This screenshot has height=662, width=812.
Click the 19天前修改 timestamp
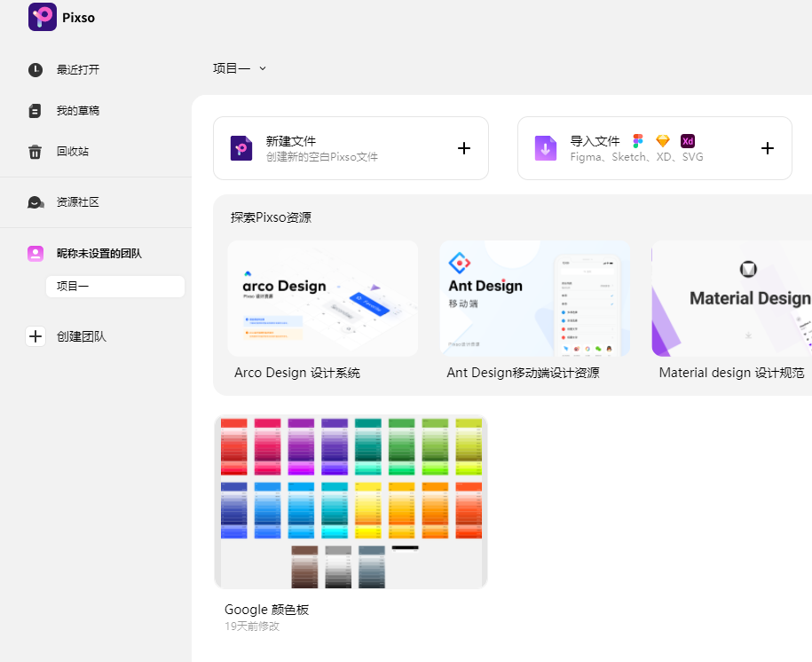click(252, 627)
